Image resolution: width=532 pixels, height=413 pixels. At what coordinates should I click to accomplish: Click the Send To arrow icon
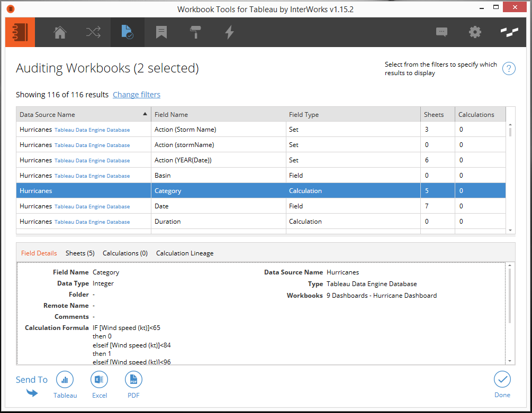32,393
